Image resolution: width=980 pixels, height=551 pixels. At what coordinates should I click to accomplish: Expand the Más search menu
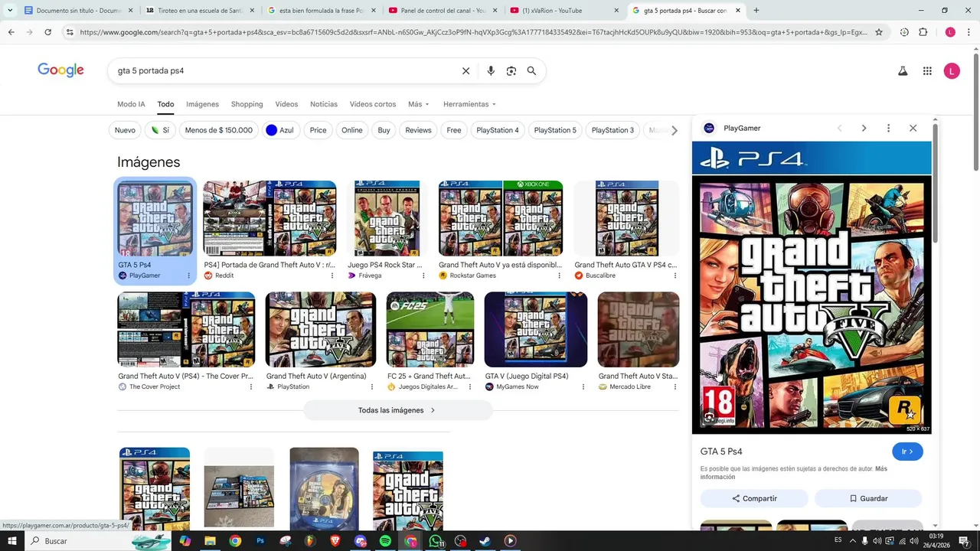pyautogui.click(x=419, y=104)
